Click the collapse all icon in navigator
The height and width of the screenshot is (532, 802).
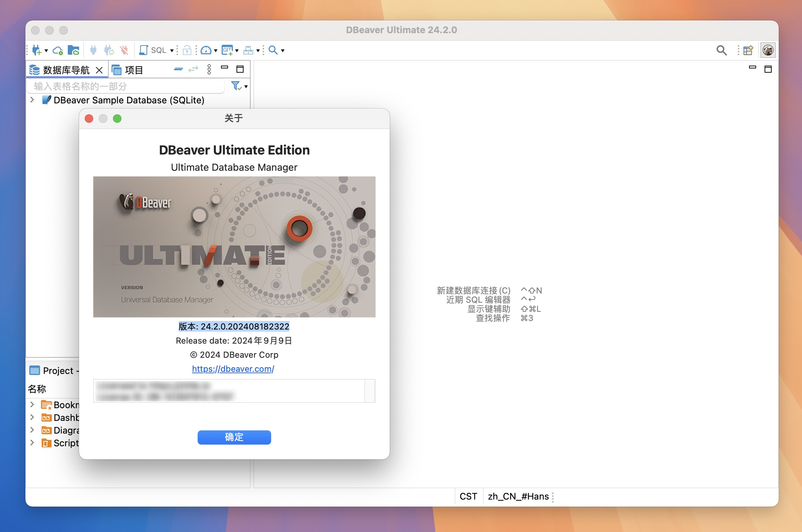pos(178,69)
